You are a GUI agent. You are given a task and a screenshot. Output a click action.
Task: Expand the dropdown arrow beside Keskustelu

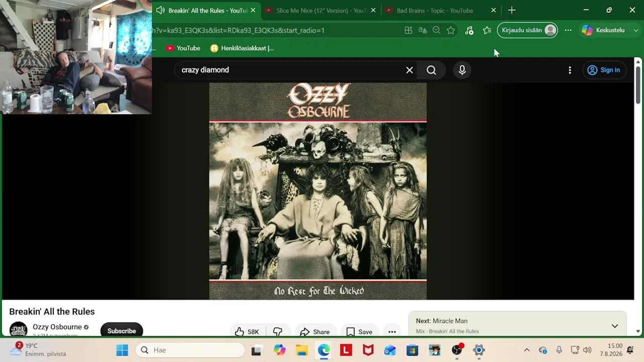tap(635, 30)
